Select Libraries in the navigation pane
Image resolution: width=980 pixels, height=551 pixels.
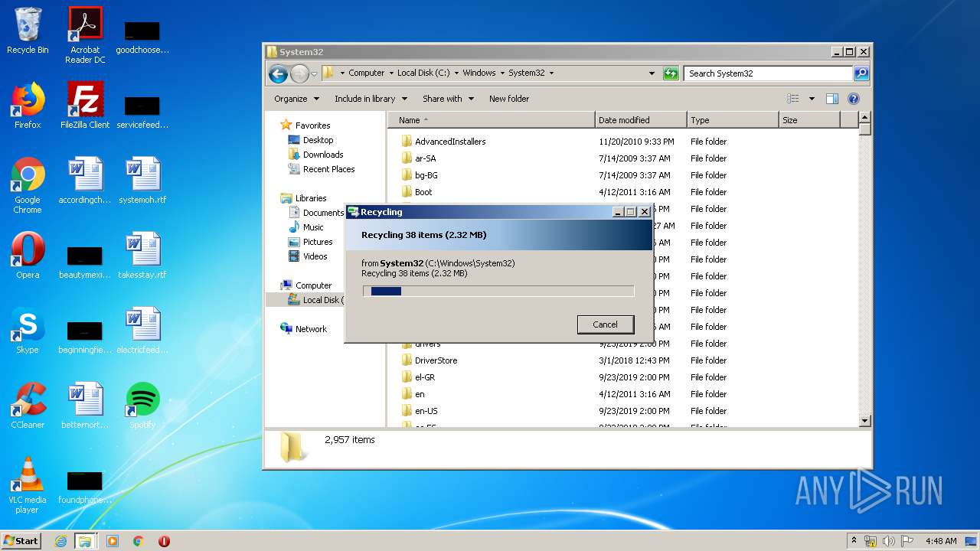click(311, 198)
